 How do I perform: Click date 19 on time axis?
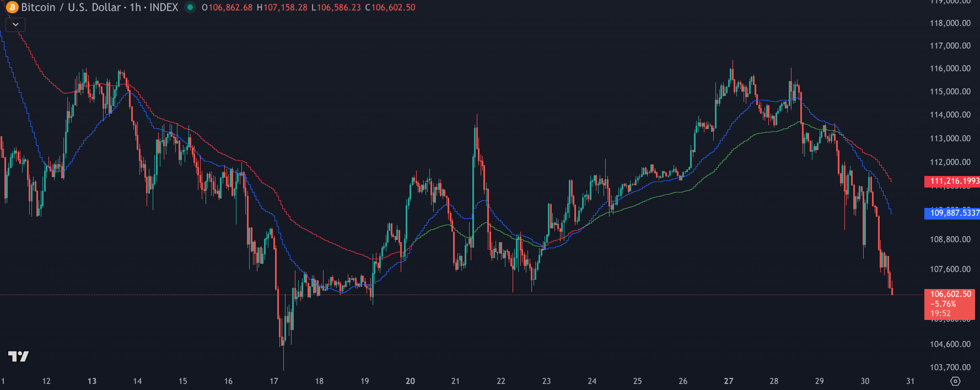click(365, 381)
